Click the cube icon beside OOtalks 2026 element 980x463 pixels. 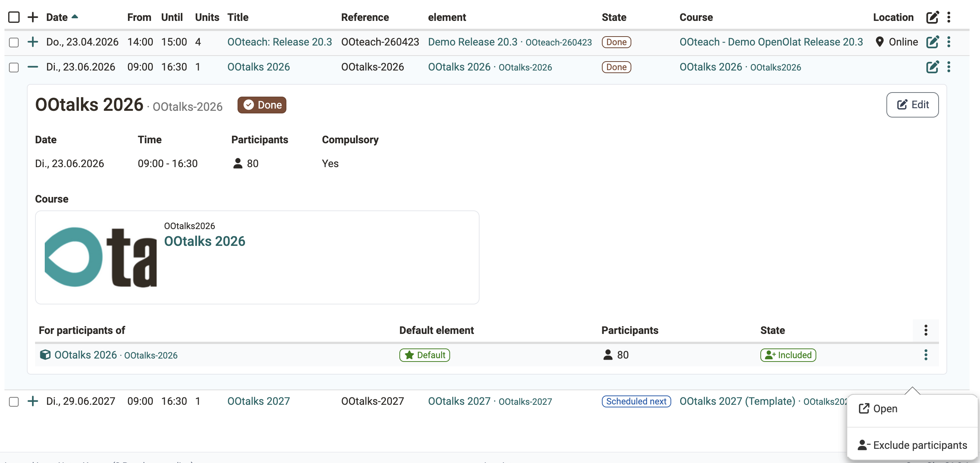click(45, 355)
